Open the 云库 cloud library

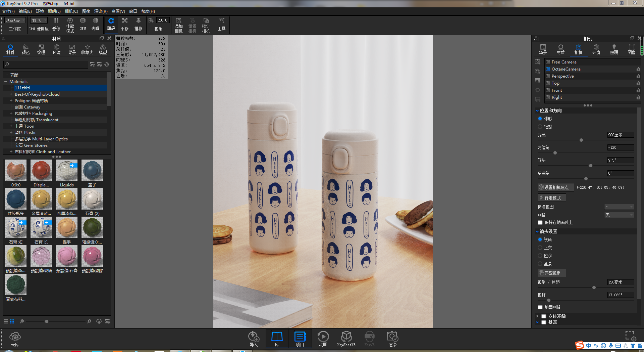pyautogui.click(x=15, y=338)
